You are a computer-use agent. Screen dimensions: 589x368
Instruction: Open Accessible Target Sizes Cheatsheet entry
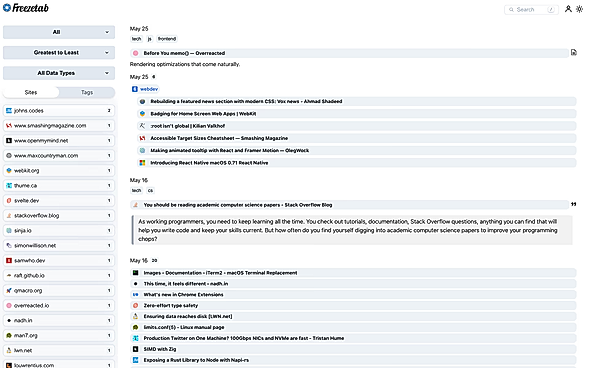pyautogui.click(x=356, y=138)
